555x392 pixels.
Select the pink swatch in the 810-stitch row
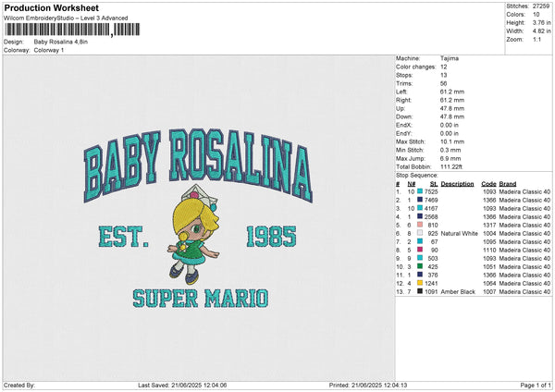[420, 225]
